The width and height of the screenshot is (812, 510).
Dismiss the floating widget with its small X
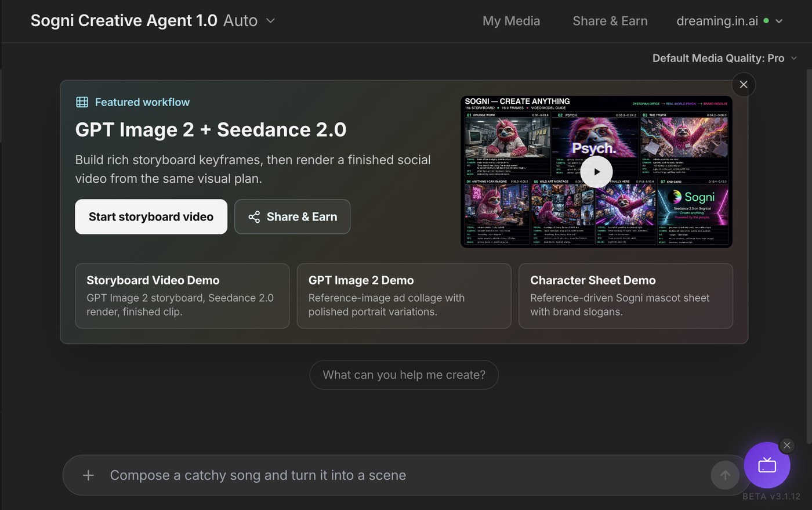pos(786,446)
